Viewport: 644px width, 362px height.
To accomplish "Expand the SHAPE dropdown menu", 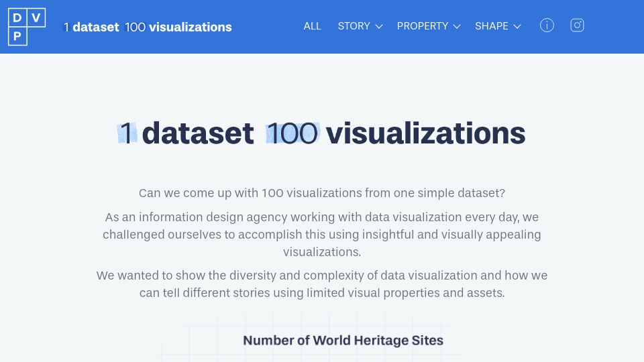I will pos(498,26).
